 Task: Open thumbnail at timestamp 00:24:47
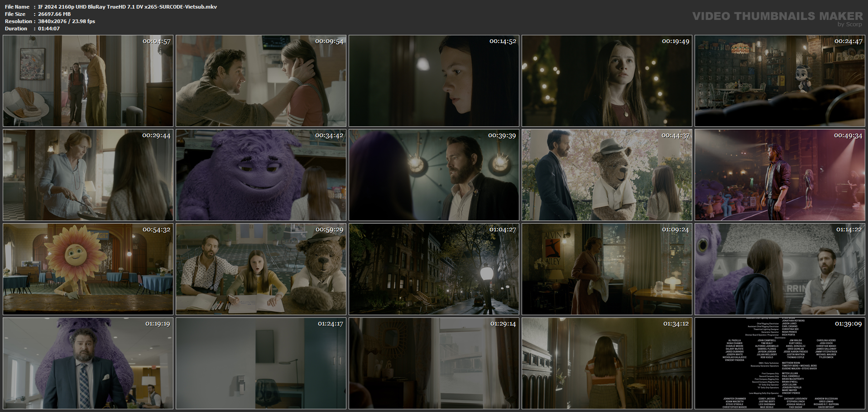(780, 81)
